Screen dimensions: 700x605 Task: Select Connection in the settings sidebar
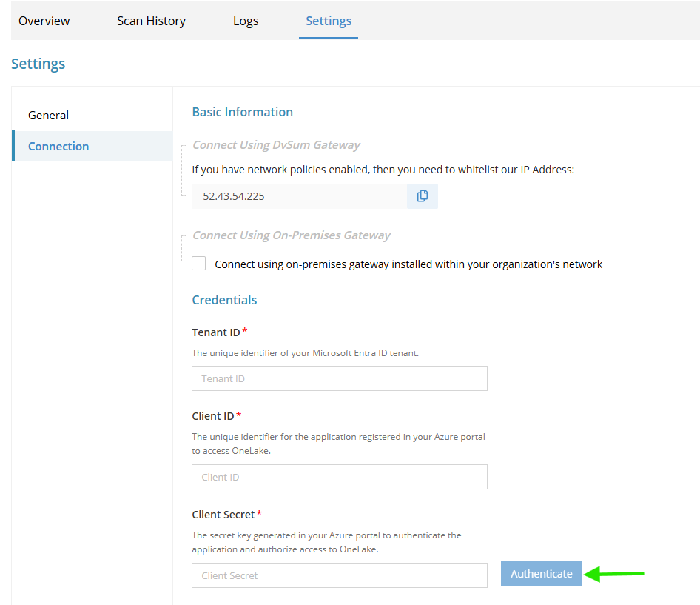[x=58, y=147]
